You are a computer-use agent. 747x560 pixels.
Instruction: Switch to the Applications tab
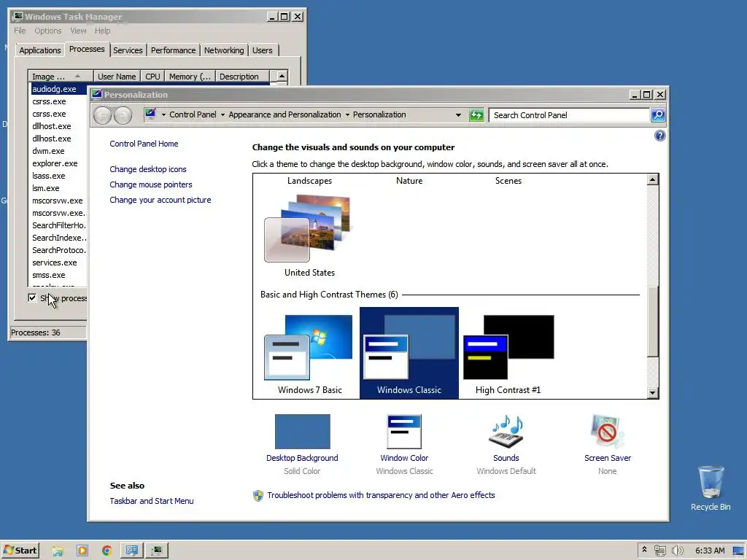[40, 50]
